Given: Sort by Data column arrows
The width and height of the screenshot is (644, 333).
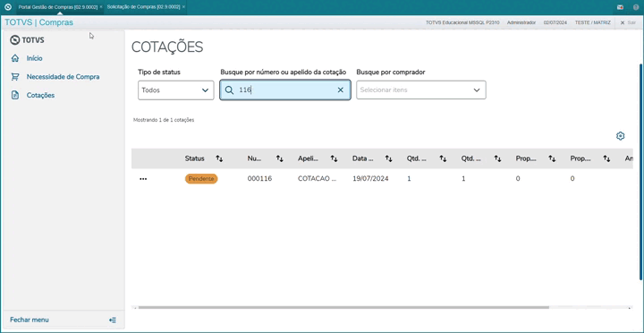Looking at the screenshot, I should pyautogui.click(x=388, y=158).
